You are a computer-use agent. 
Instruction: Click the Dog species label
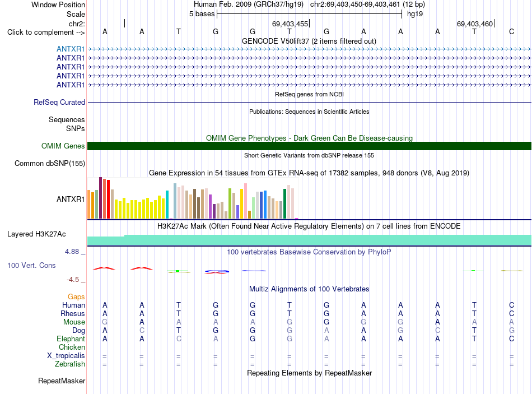click(78, 331)
